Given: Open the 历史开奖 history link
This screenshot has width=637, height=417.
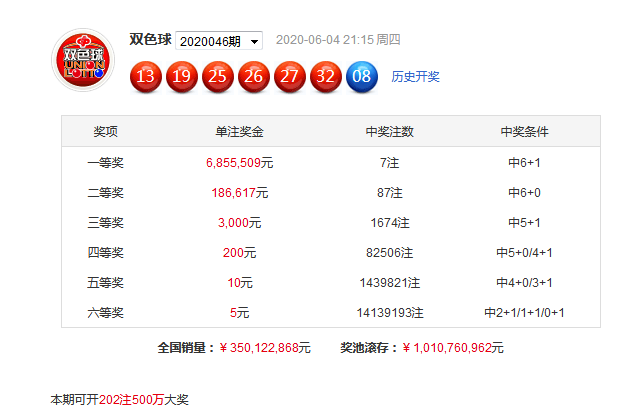Looking at the screenshot, I should point(415,76).
